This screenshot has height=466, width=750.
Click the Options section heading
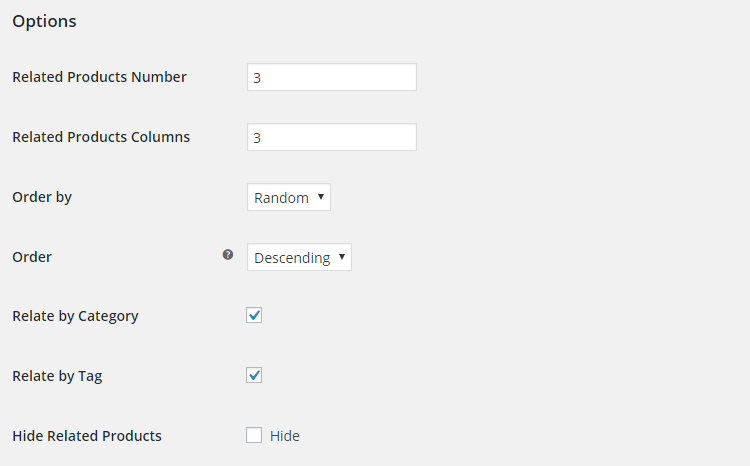point(44,22)
